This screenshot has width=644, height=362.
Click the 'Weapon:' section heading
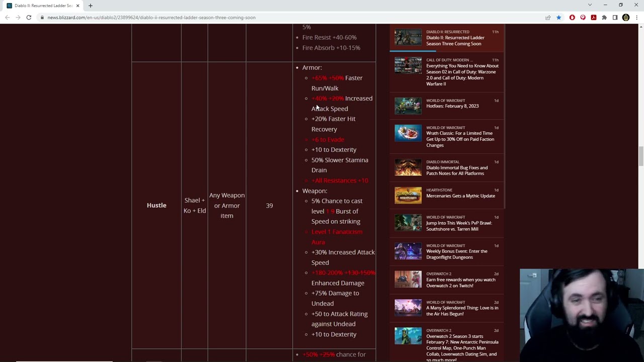(x=314, y=191)
